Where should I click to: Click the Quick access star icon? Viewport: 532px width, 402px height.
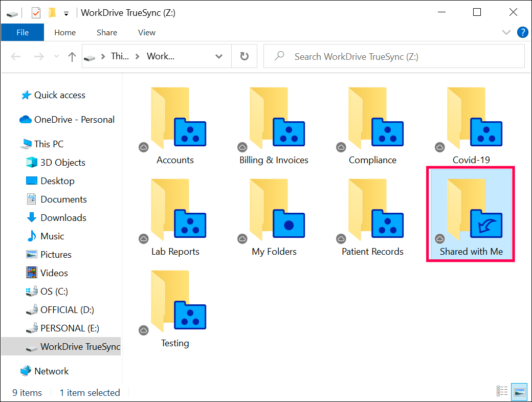(26, 95)
